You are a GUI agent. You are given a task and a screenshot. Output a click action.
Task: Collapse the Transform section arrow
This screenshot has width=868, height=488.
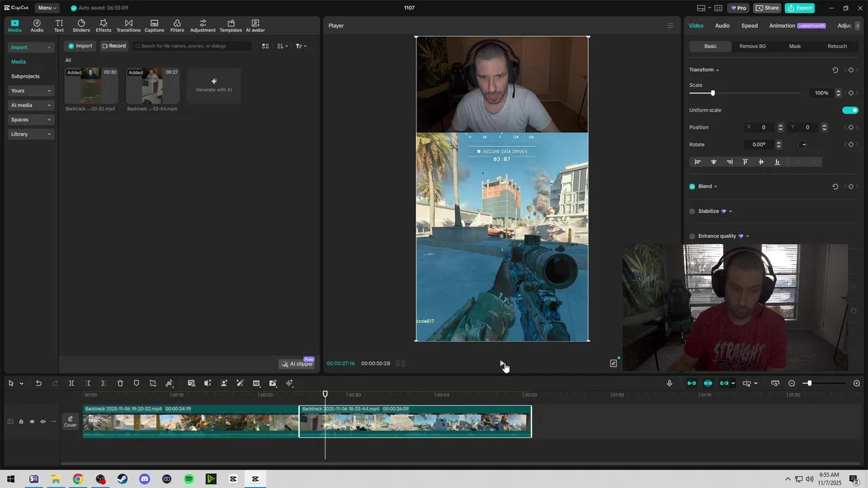[x=717, y=70]
